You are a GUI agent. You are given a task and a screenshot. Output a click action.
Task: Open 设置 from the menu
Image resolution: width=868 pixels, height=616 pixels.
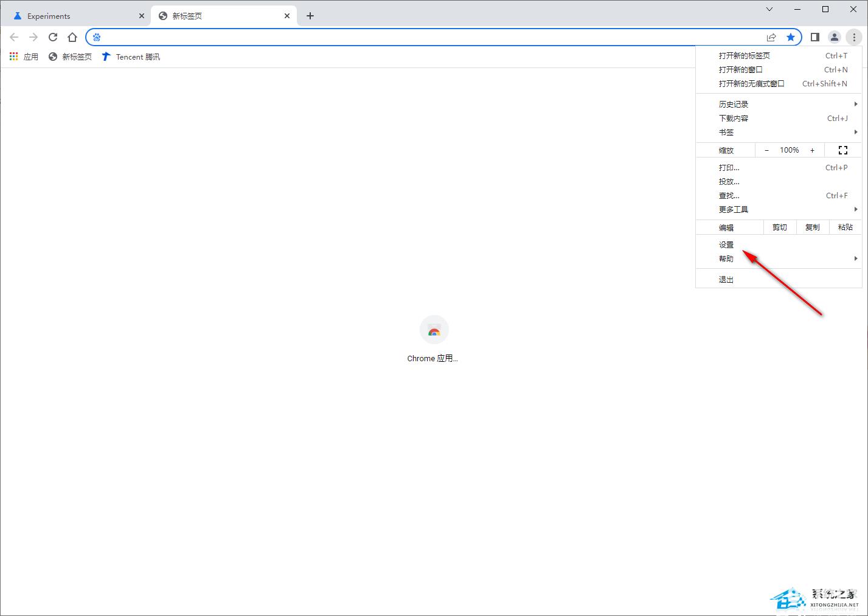click(x=779, y=244)
